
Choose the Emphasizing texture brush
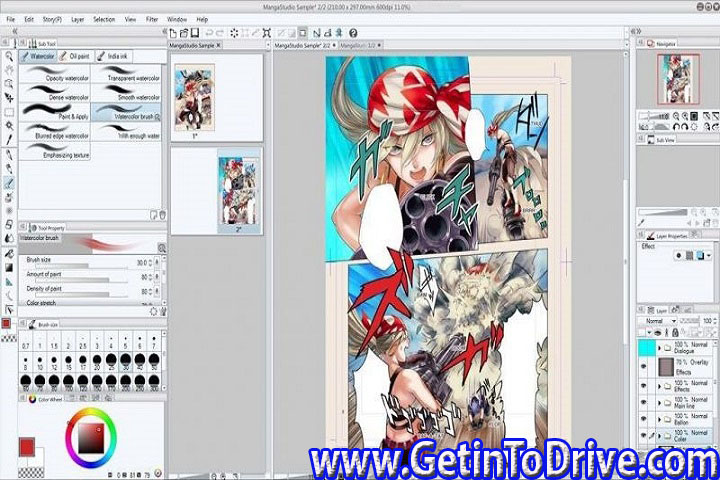55,151
